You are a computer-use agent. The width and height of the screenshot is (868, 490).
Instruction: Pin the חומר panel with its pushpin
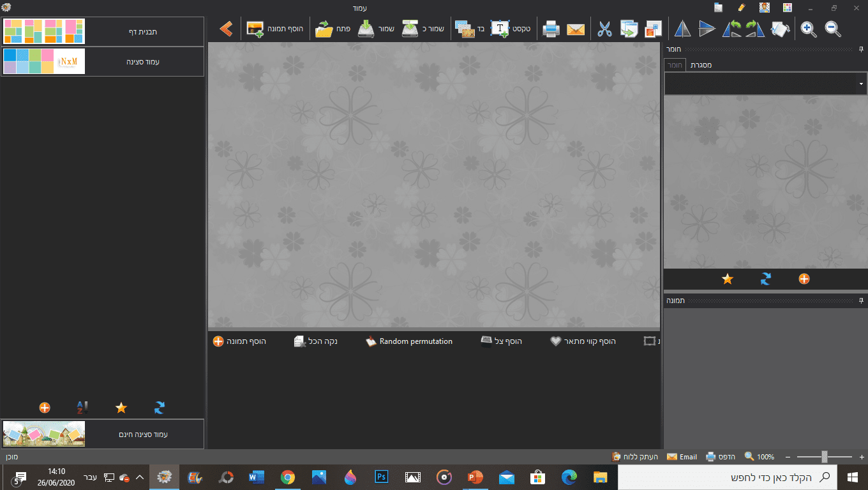861,48
